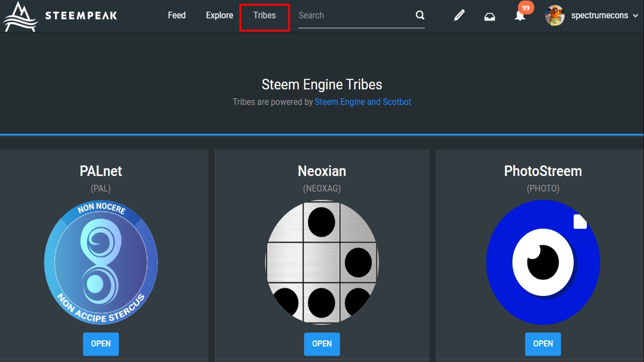Click the PALnet tribe title

click(x=101, y=171)
